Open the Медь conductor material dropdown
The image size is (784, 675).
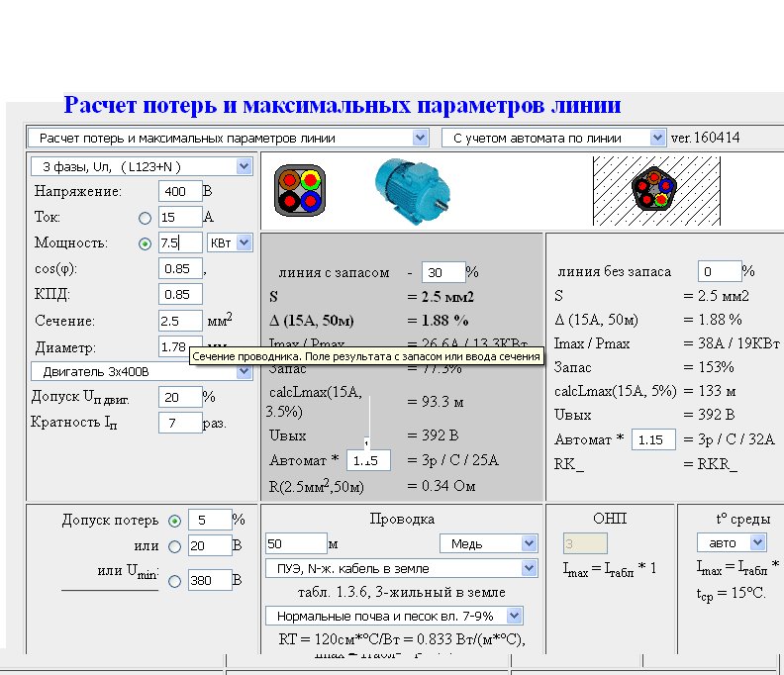click(488, 543)
